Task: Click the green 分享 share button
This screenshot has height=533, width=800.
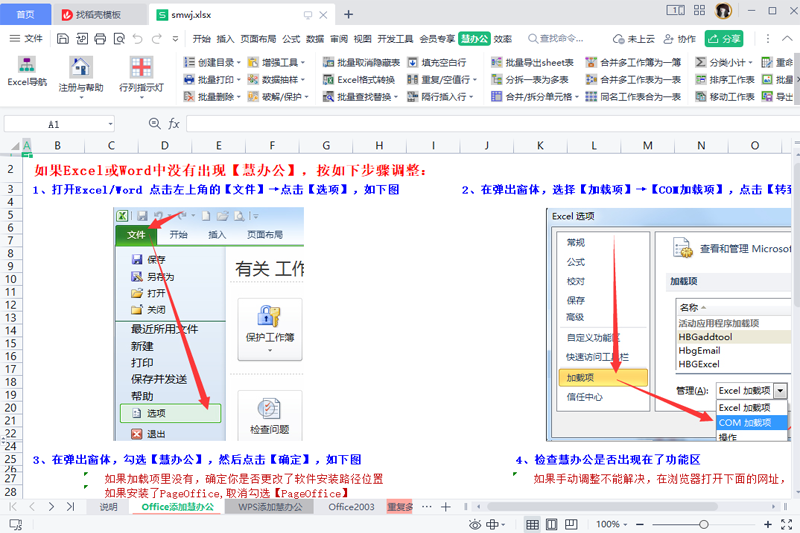Action: click(x=724, y=39)
